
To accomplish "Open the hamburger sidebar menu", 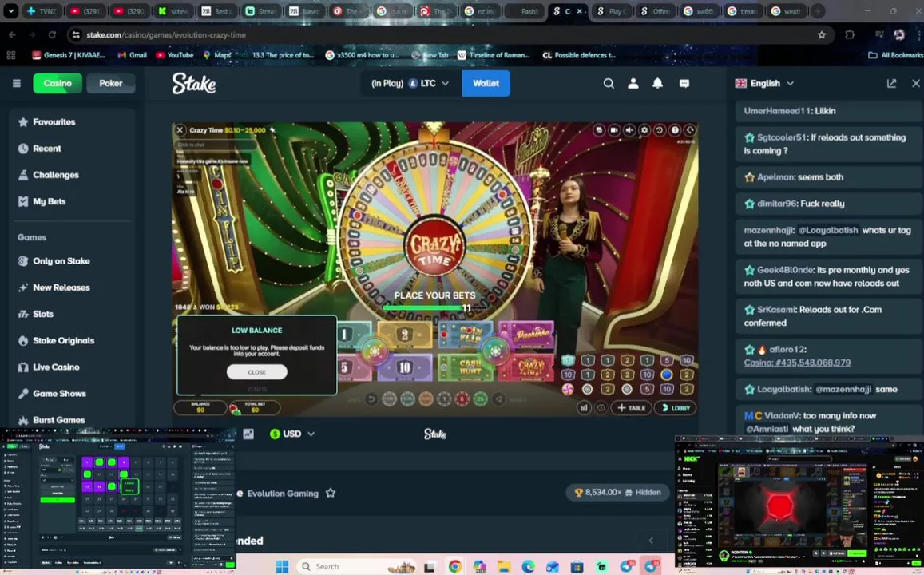I will point(17,84).
